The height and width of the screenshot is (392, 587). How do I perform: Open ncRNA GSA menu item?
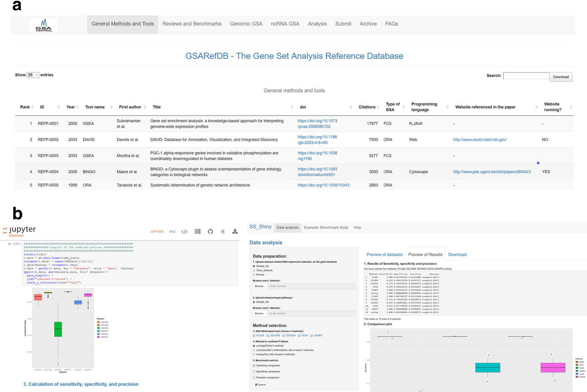(x=285, y=24)
